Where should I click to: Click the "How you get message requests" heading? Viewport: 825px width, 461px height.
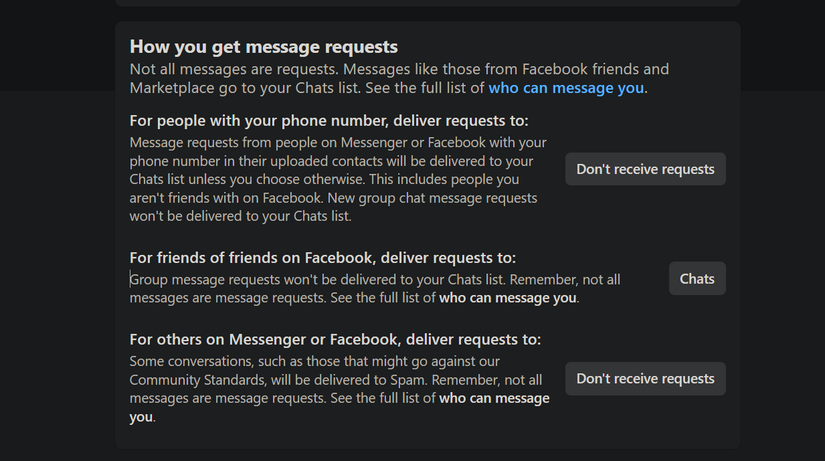pos(264,47)
